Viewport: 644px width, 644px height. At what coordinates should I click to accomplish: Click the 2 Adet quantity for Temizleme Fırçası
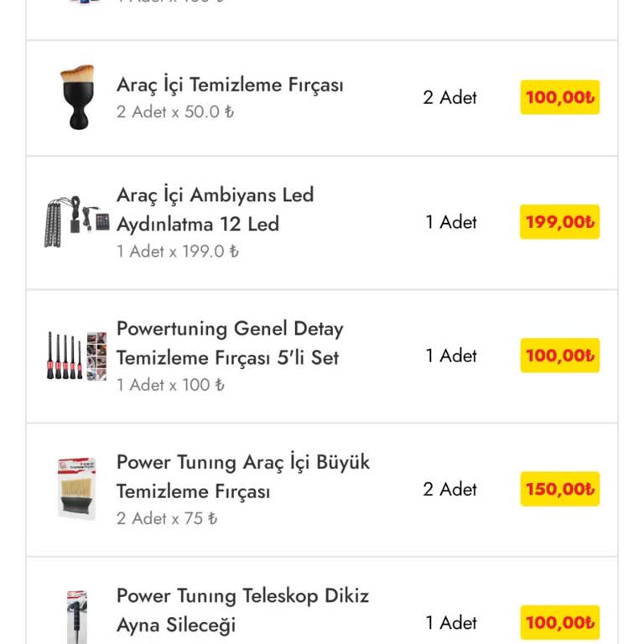click(449, 97)
